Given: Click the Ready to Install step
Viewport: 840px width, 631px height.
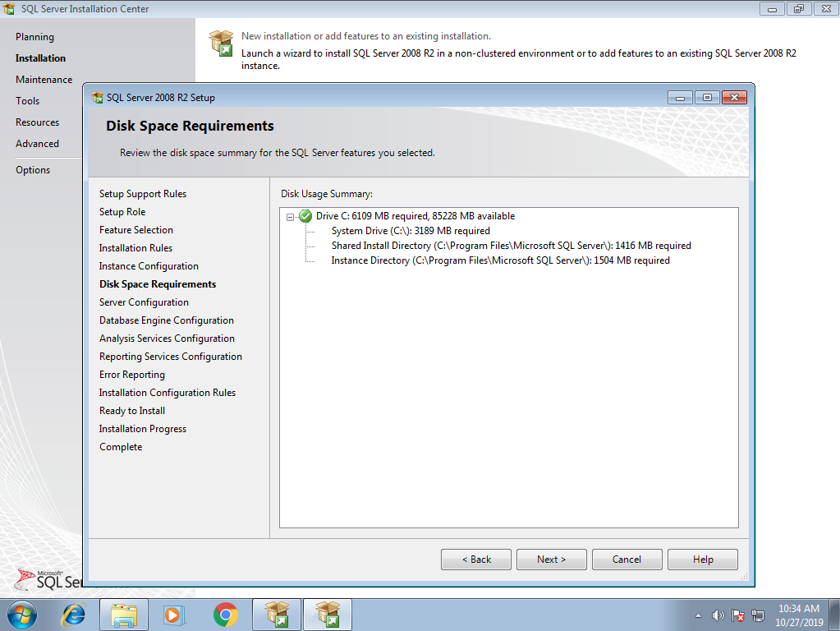Looking at the screenshot, I should click(131, 411).
